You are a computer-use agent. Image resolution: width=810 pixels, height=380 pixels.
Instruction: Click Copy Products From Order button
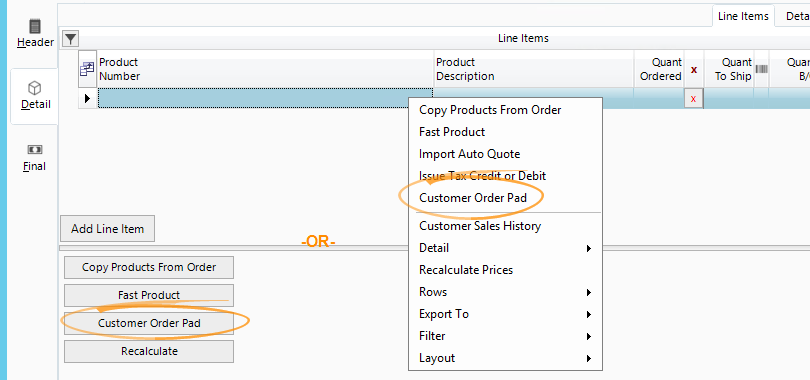click(x=149, y=267)
